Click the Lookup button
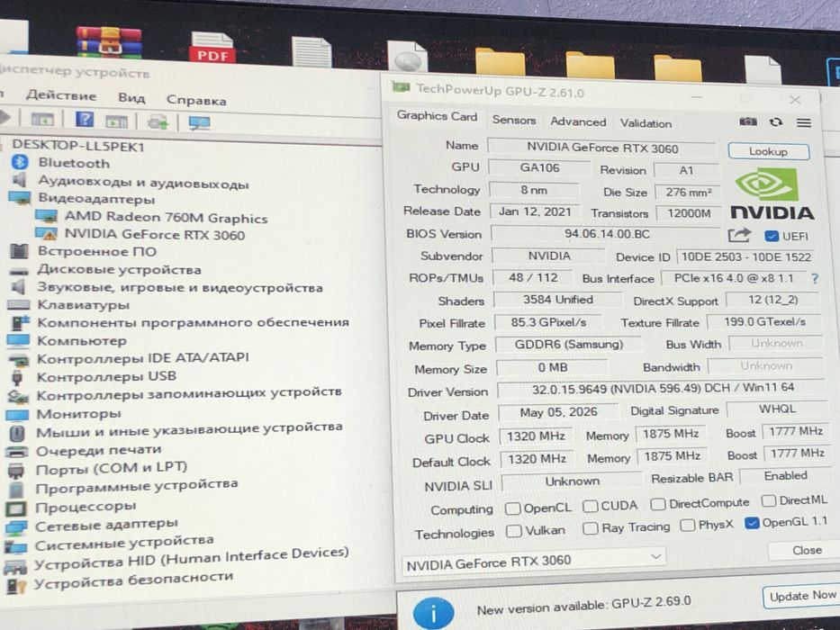The height and width of the screenshot is (630, 840). (768, 151)
